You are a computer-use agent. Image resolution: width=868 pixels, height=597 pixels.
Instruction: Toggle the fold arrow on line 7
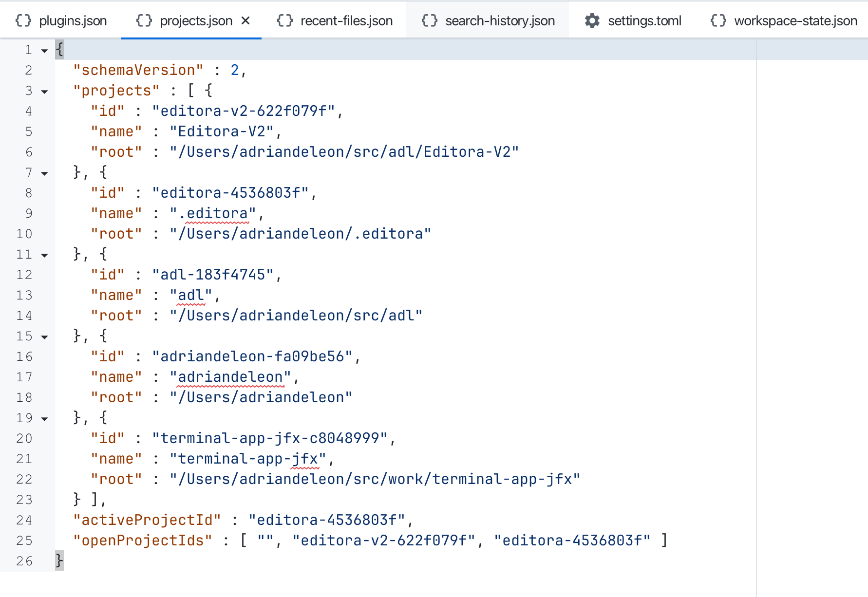tap(44, 173)
